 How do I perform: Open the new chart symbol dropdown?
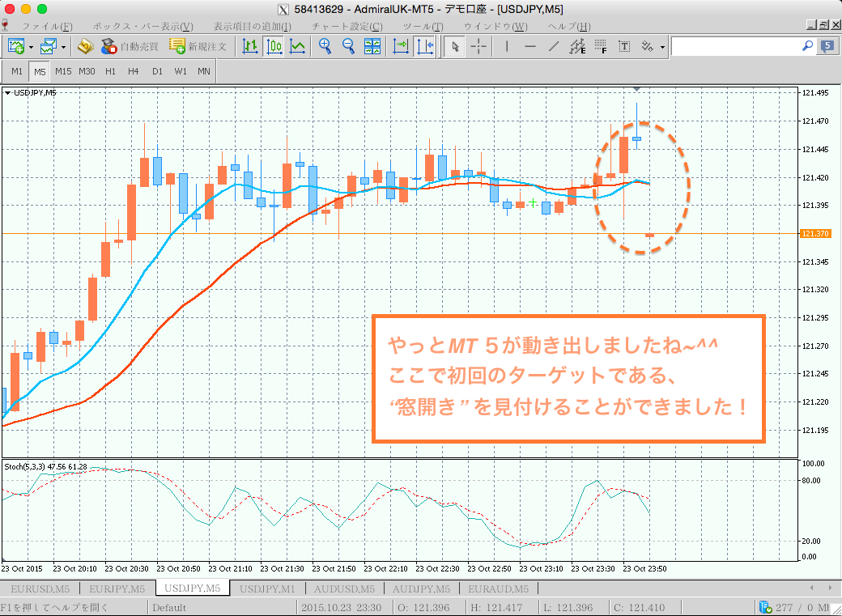(30, 46)
